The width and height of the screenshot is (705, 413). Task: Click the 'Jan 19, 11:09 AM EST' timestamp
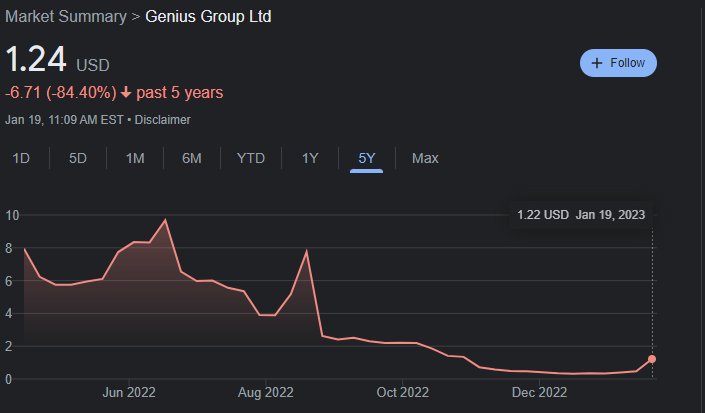coord(64,120)
